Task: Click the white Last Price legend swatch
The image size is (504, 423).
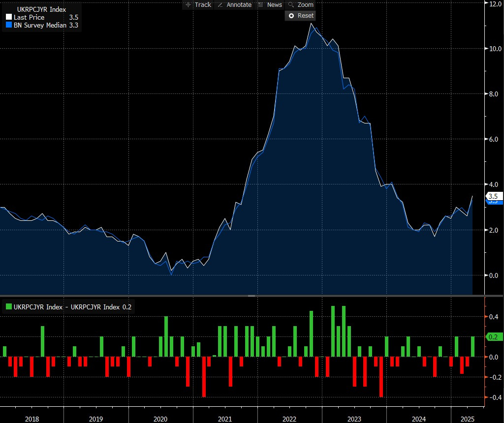Action: [x=9, y=17]
